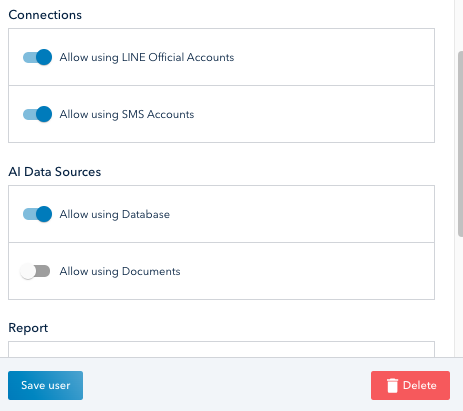Click the footer bar between Save and Delete
This screenshot has height=411, width=463.
[x=227, y=385]
